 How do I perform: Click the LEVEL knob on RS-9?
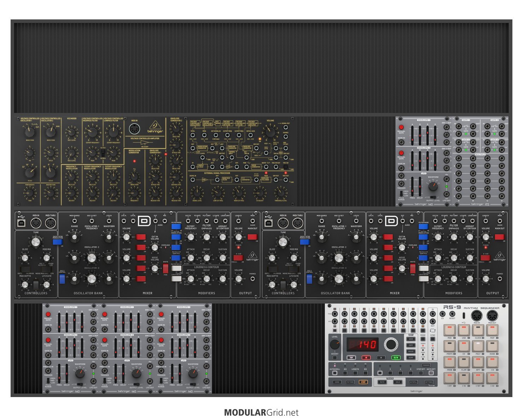(x=335, y=344)
